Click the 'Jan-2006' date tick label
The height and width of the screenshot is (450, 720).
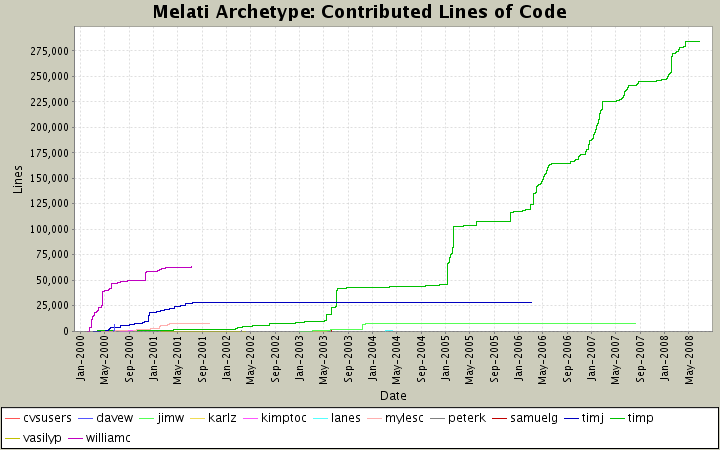518,360
